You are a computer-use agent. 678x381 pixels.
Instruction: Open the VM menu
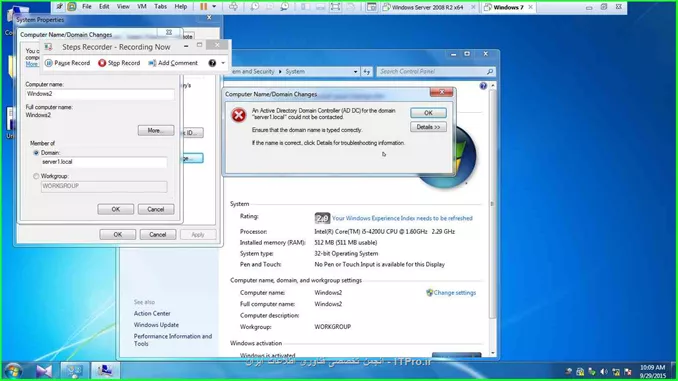(x=142, y=6)
